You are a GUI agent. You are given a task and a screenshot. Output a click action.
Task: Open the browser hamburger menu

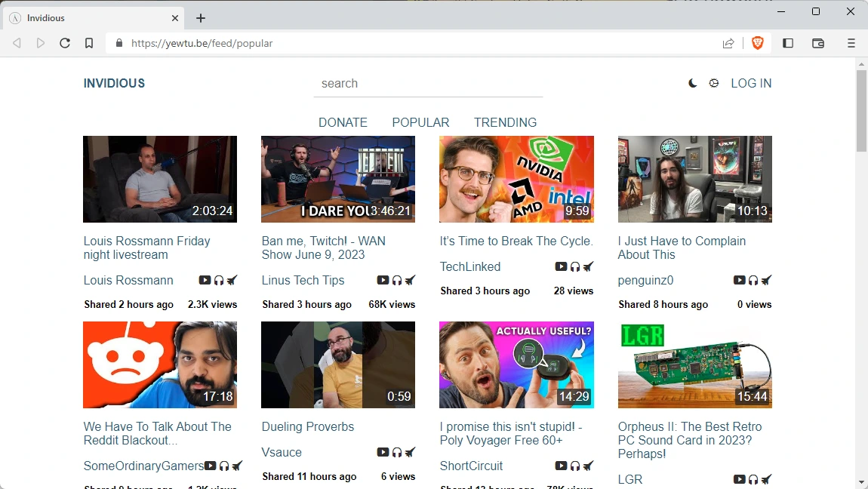click(851, 44)
